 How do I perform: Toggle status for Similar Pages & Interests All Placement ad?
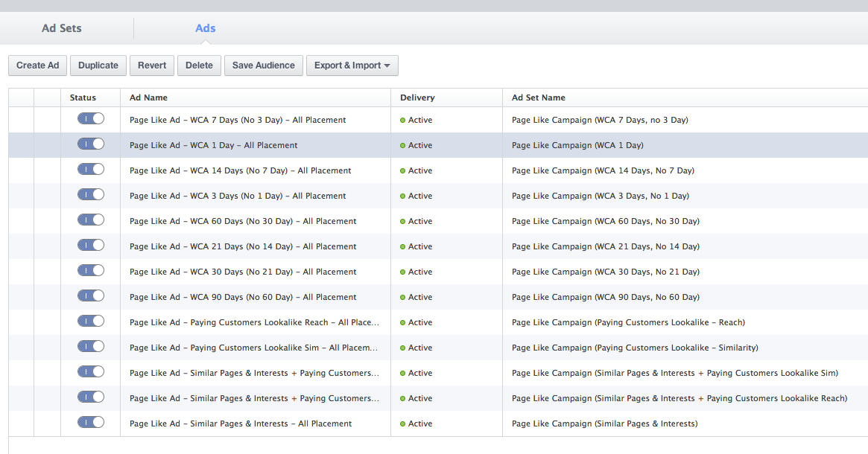[x=91, y=423]
